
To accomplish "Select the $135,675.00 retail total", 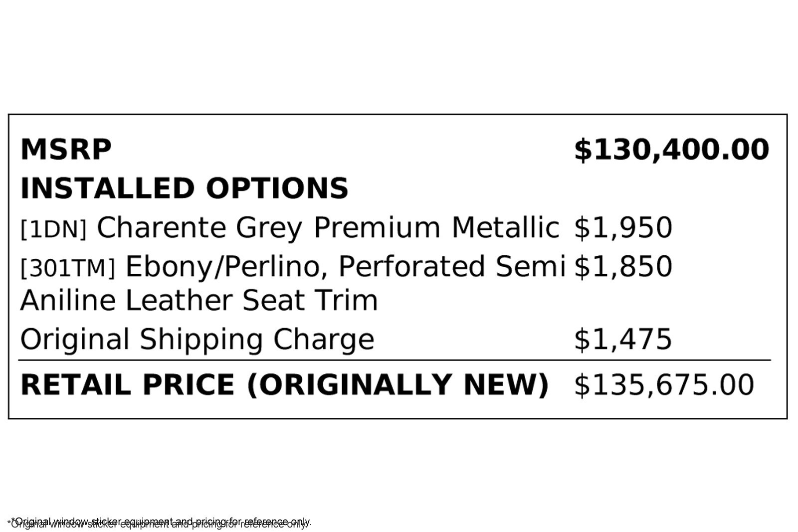I will pos(664,385).
